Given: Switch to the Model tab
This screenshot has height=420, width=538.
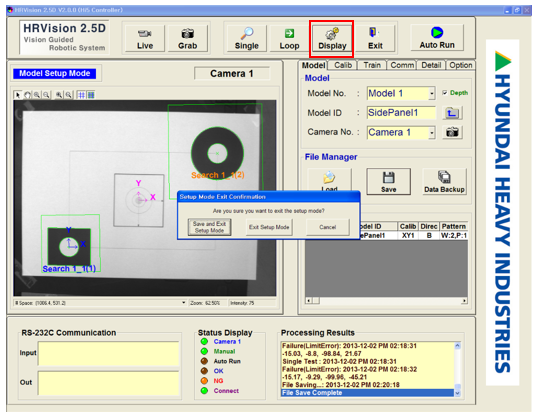Looking at the screenshot, I should [x=313, y=65].
